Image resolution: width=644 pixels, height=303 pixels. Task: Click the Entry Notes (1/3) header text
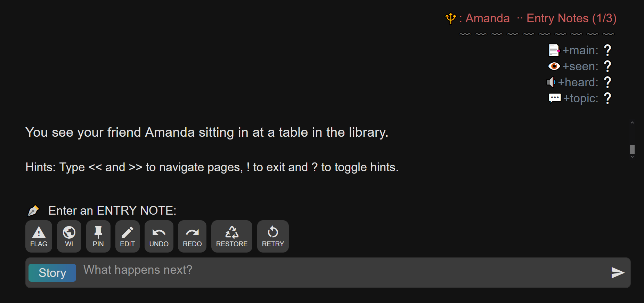pyautogui.click(x=571, y=18)
